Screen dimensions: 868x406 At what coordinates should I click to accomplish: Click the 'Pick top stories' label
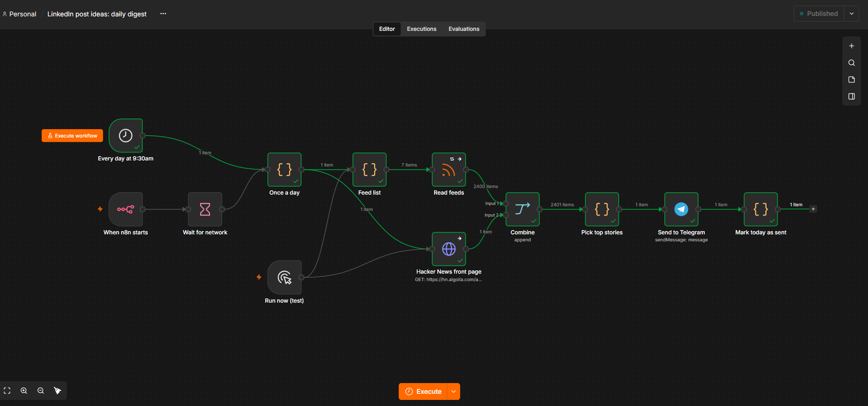[x=602, y=232]
